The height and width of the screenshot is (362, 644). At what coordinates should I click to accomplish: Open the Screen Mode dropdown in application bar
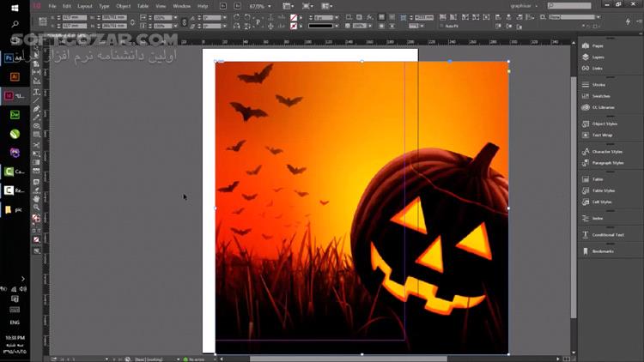[x=307, y=6]
